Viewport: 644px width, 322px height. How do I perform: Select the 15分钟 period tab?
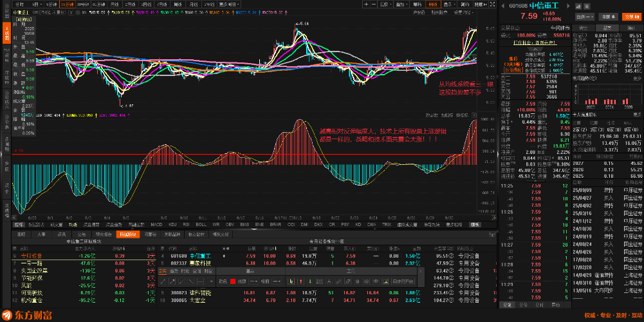pos(66,4)
